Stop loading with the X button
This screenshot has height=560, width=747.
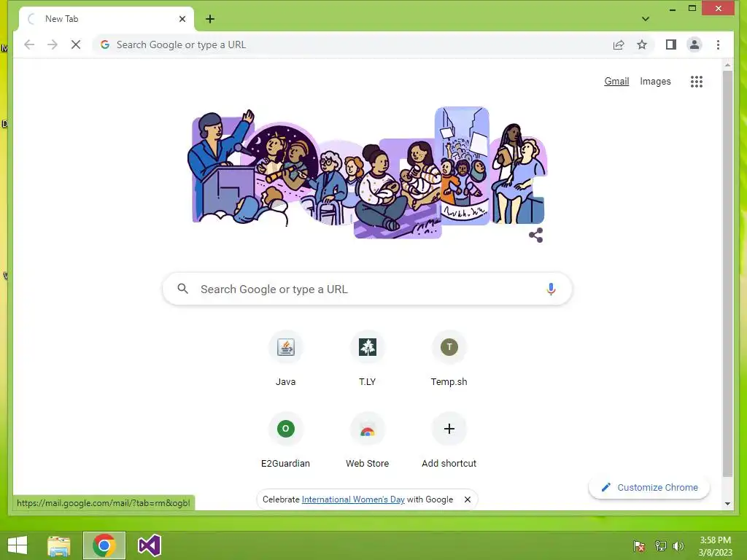76,44
